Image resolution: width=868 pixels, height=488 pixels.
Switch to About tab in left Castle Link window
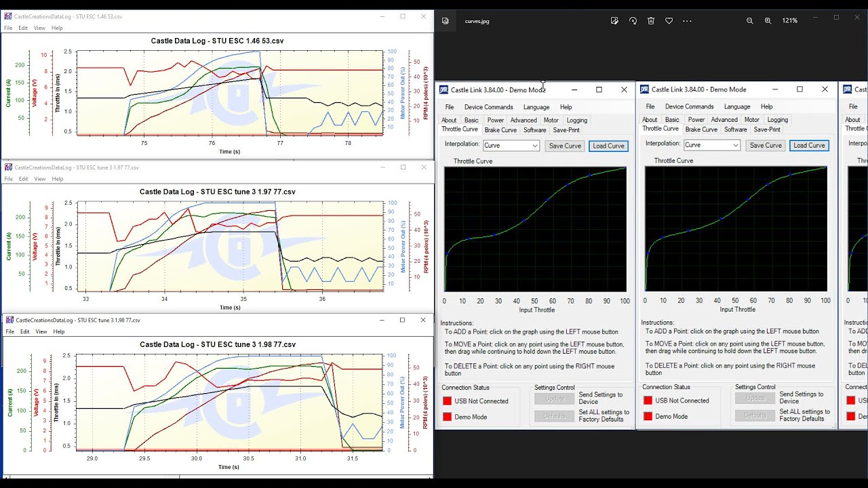point(449,120)
